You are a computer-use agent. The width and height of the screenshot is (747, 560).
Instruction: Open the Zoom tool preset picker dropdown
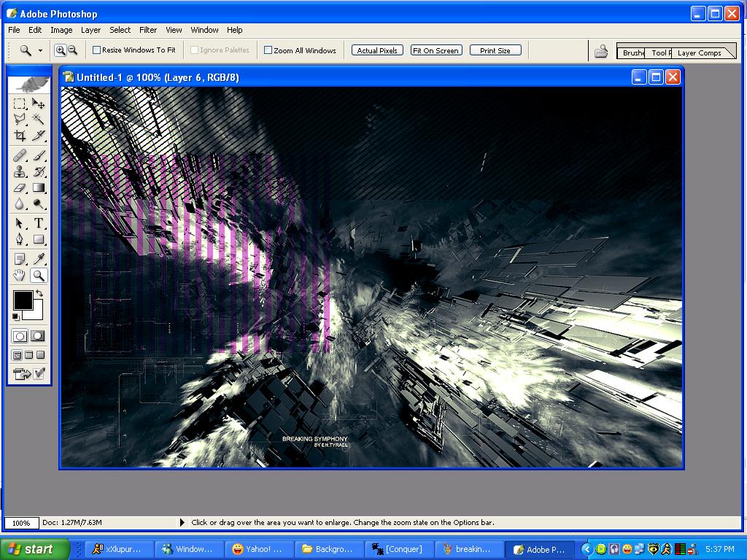pyautogui.click(x=40, y=50)
